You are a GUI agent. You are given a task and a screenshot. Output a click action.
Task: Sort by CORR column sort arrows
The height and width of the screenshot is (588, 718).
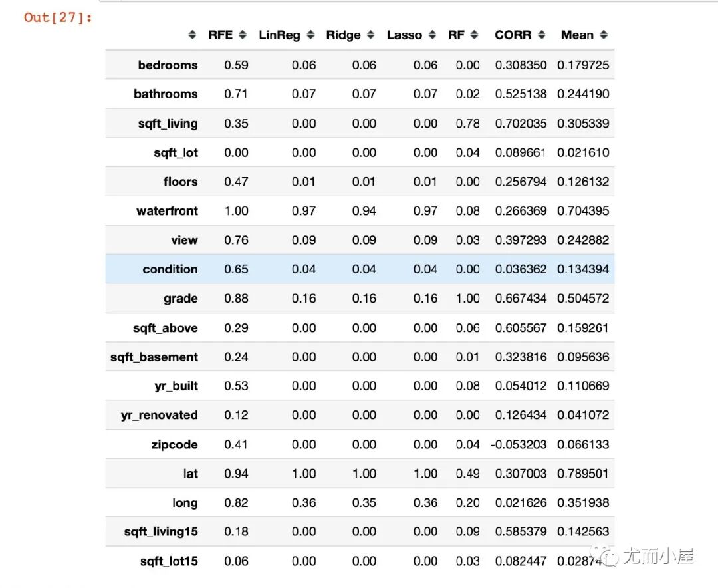pos(541,35)
